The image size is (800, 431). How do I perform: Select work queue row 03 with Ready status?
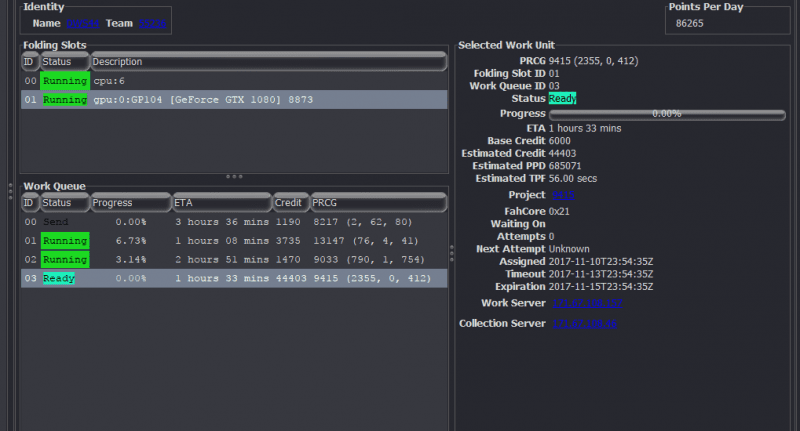pyautogui.click(x=234, y=278)
